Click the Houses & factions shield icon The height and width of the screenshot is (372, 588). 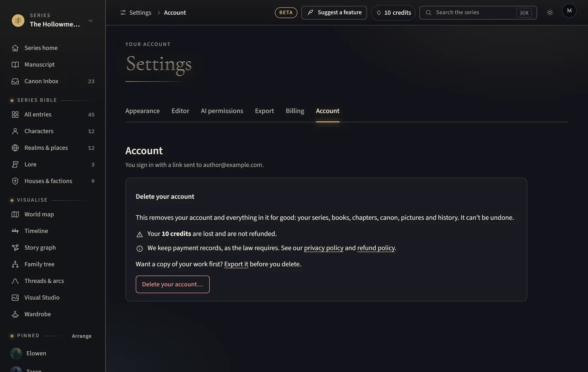[15, 181]
